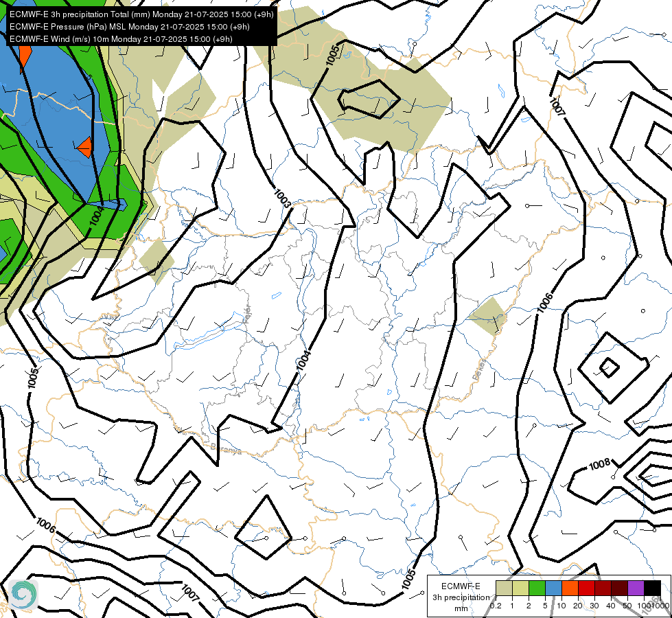Click the legend's '3h precipitation' caption

461,597
